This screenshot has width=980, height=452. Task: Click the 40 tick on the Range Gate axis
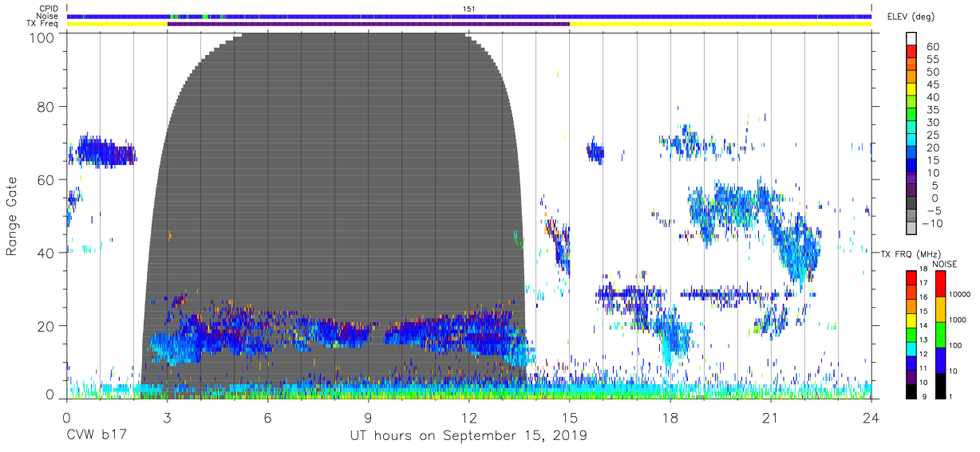point(47,253)
